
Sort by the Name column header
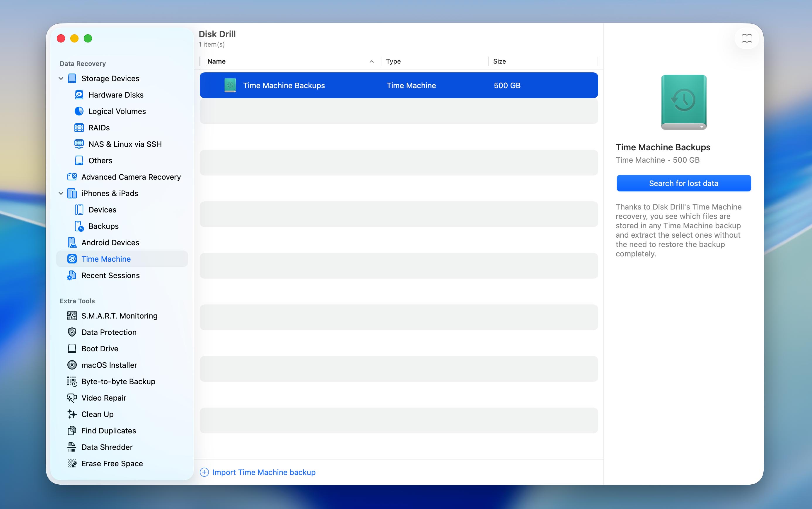point(290,61)
